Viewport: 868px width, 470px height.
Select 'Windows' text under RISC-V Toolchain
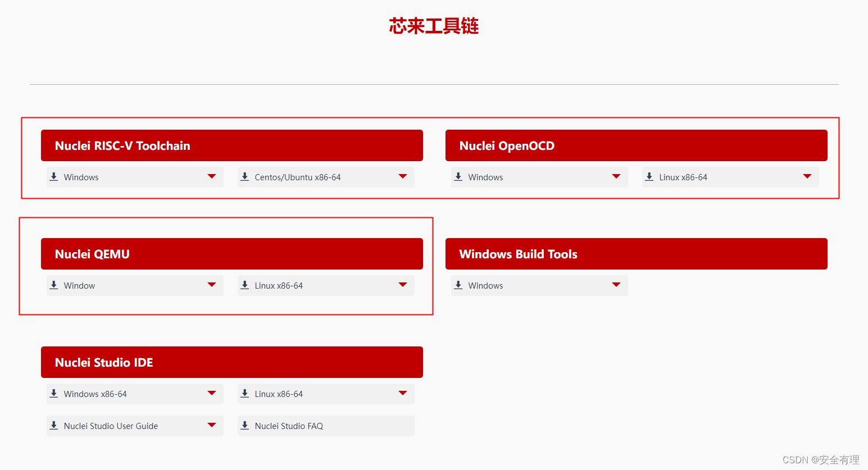81,177
